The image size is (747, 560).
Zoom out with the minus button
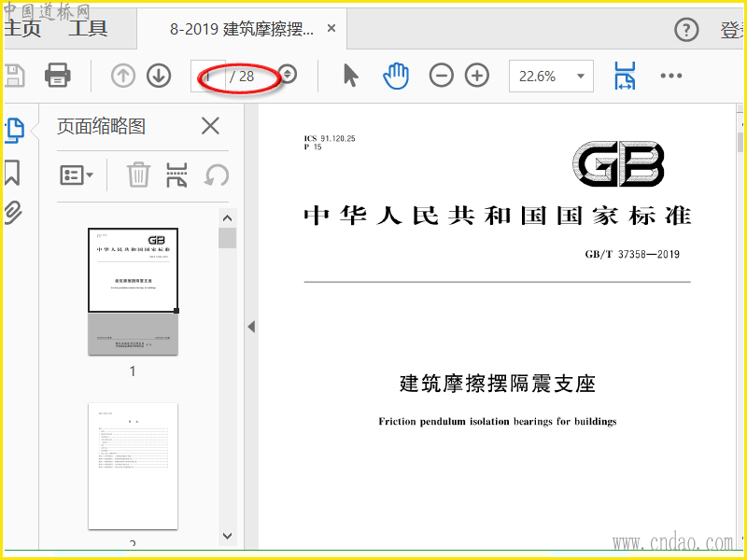point(441,76)
